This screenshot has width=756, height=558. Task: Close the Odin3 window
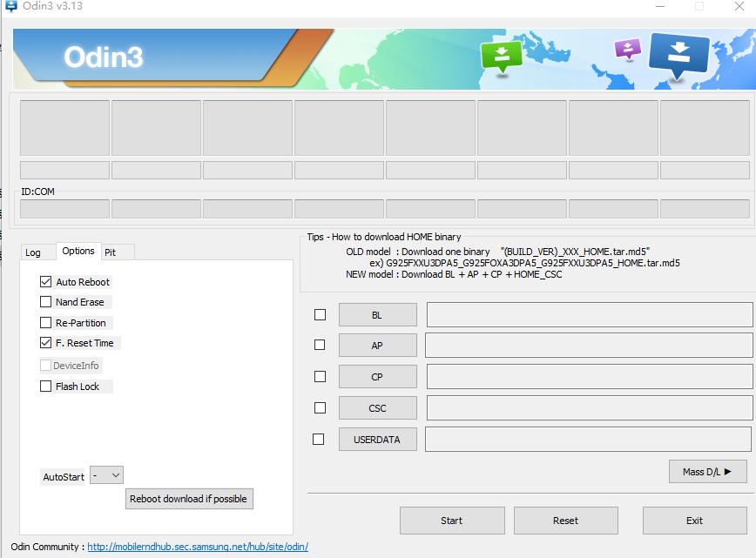739,6
